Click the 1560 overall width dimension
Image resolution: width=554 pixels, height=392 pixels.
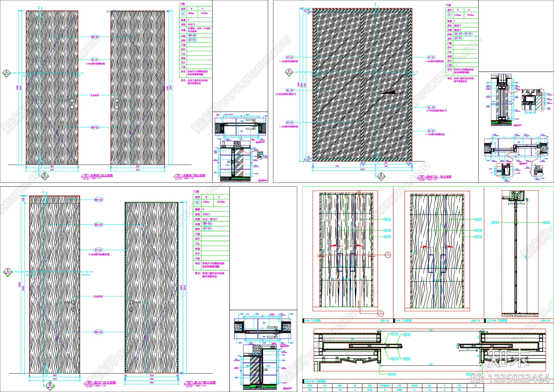(x=363, y=170)
